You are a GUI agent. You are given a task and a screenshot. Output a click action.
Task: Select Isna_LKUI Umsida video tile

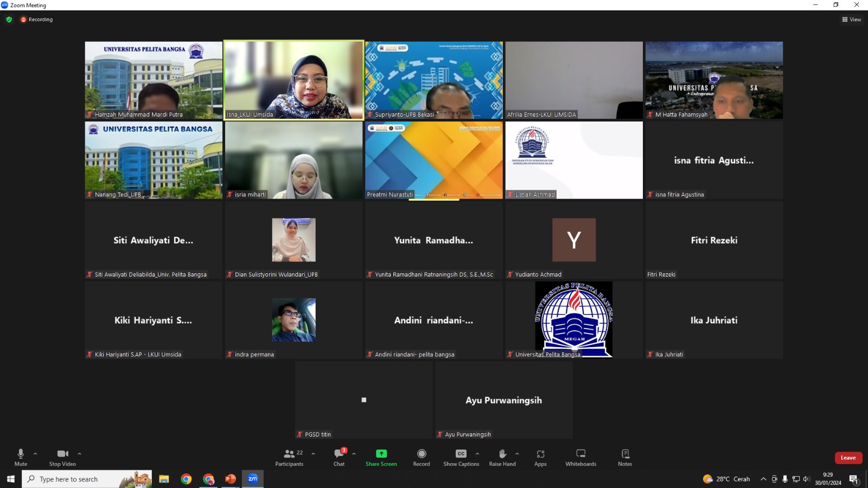tap(293, 80)
